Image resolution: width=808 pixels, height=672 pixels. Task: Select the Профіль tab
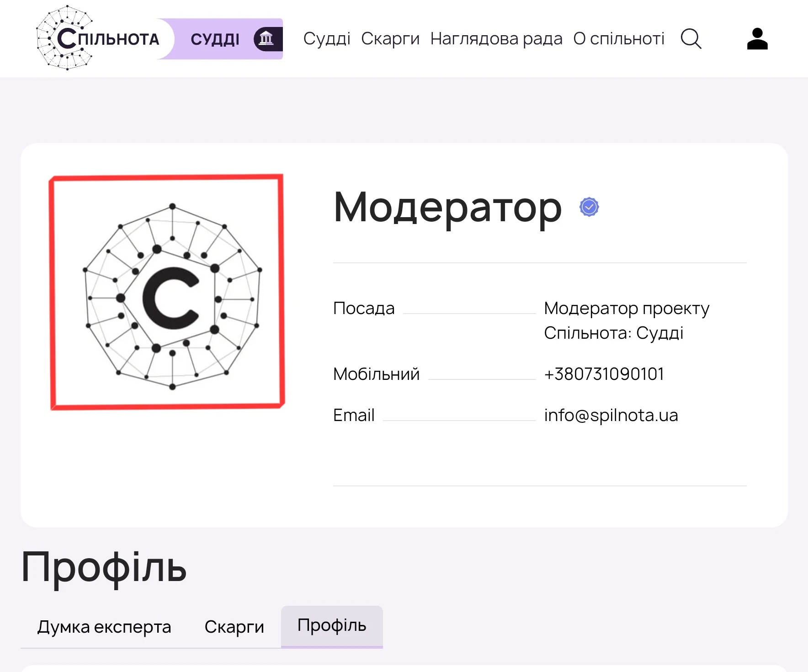[x=332, y=626]
